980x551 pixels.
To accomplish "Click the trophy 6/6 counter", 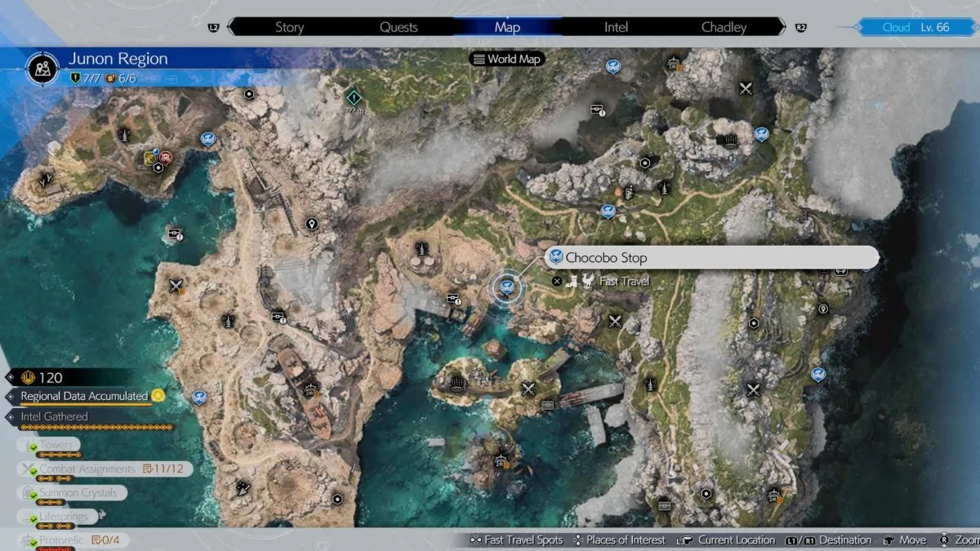I will pyautogui.click(x=120, y=78).
